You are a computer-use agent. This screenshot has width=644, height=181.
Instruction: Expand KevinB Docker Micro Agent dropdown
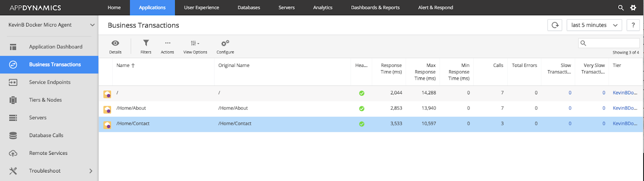92,25
